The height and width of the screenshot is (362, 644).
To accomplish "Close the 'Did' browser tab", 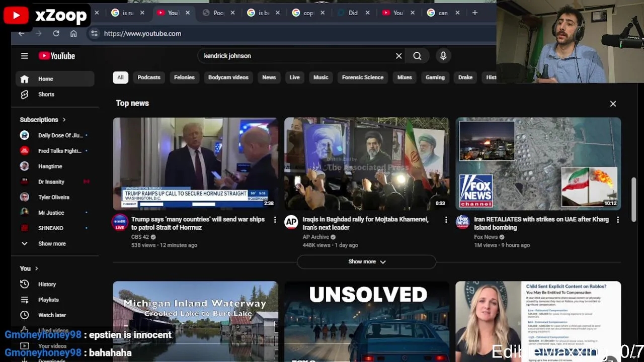I will pos(367,13).
